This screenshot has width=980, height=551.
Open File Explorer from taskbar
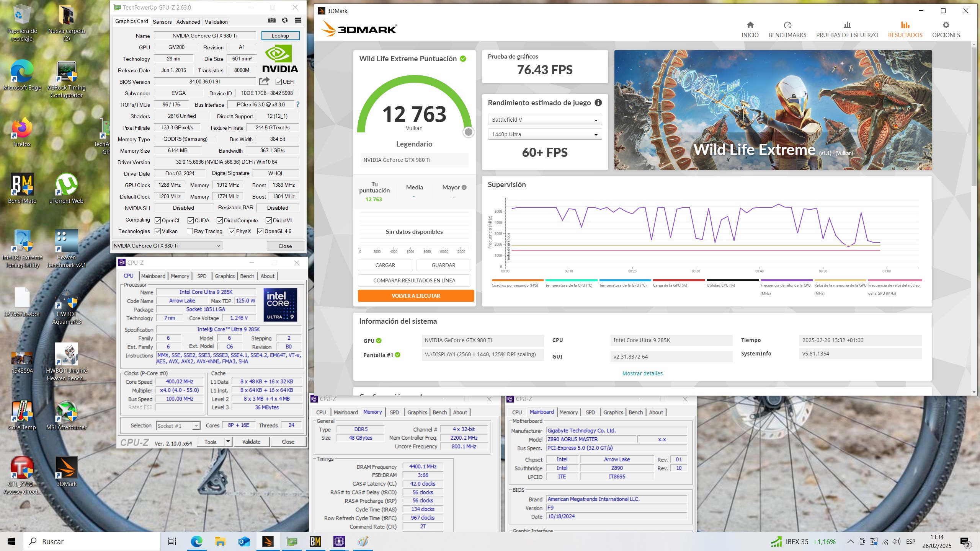[220, 541]
